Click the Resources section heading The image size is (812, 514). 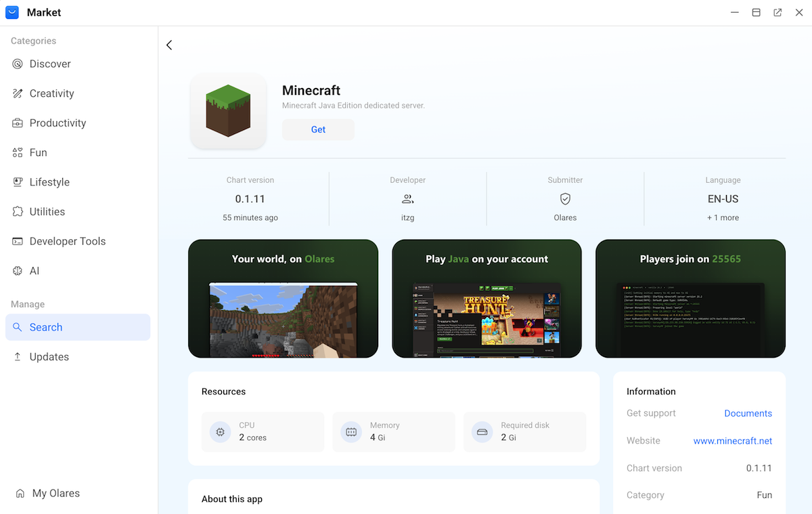tap(223, 391)
